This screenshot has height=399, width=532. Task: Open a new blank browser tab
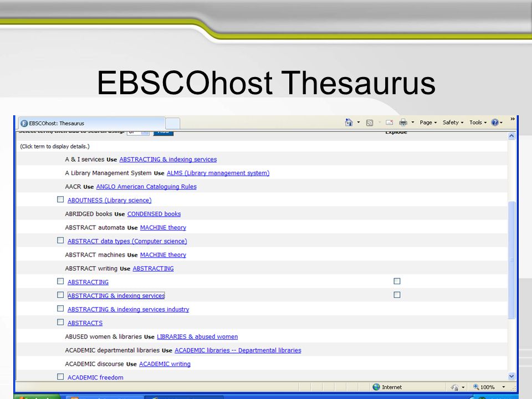point(173,124)
